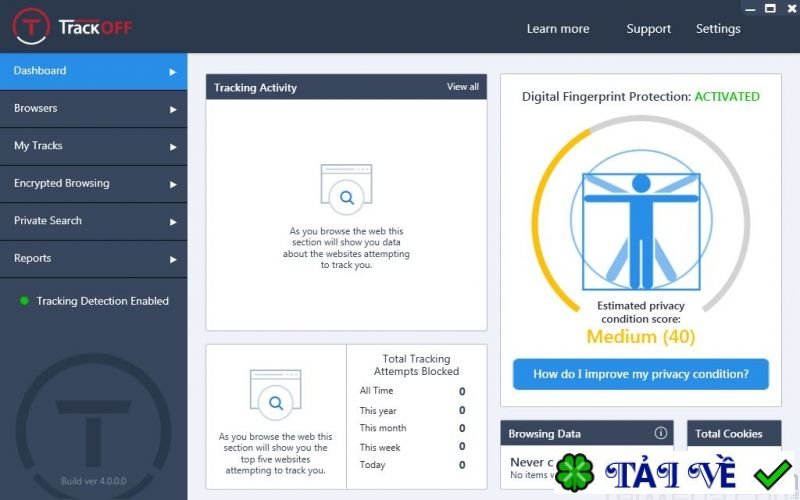Screen dimensions: 800x500
Task: Click the Learn more link
Action: (x=558, y=29)
